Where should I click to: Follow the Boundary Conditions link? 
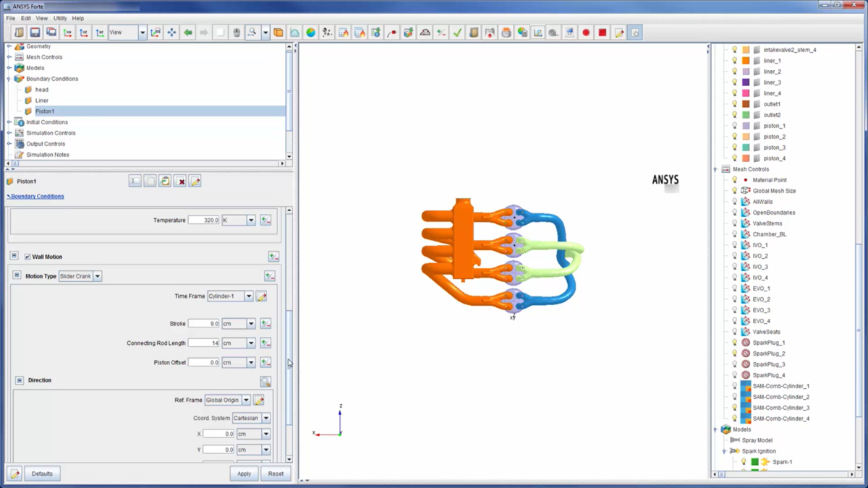click(x=37, y=196)
